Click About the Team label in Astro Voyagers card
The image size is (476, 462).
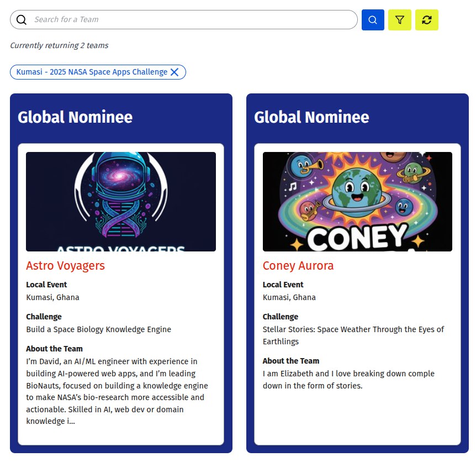[x=54, y=349]
